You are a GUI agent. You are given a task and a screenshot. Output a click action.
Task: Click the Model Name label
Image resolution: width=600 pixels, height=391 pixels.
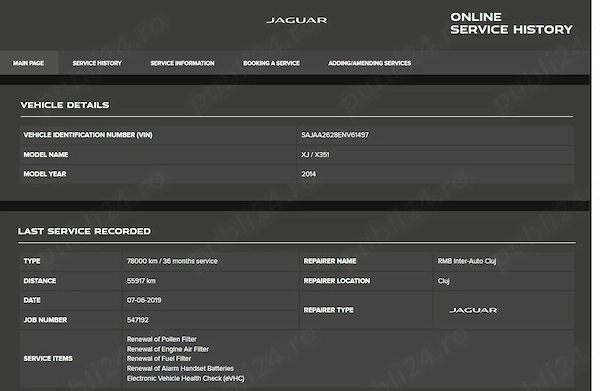pyautogui.click(x=46, y=155)
